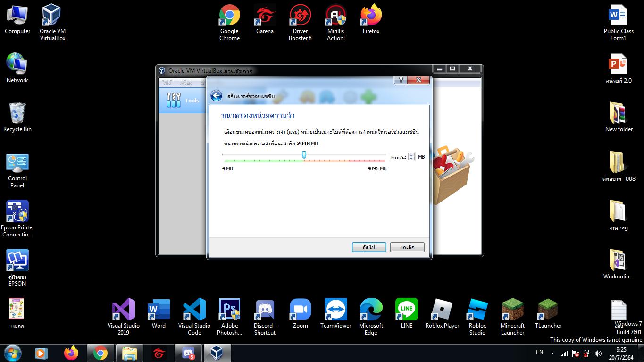Open the Discord shortcut on the desktop

coord(265,317)
